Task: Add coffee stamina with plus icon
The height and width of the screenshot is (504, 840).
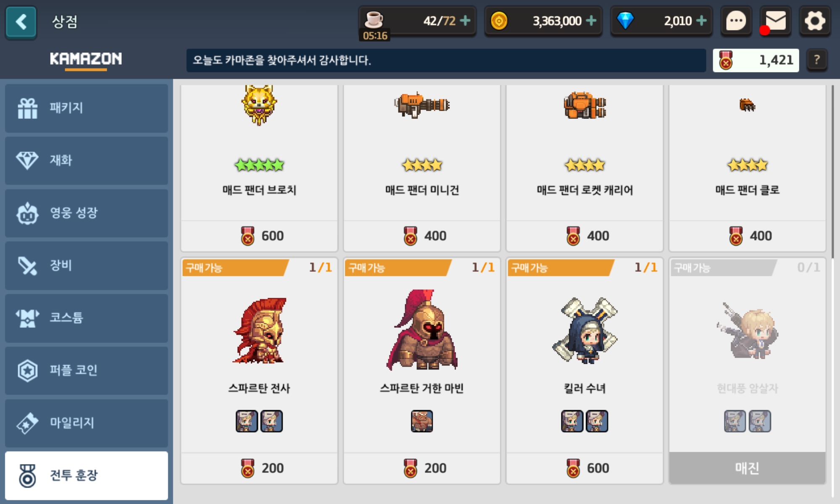Action: coord(465,20)
